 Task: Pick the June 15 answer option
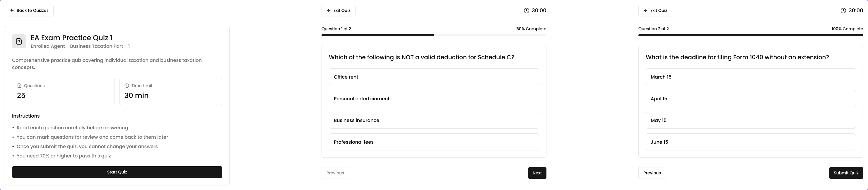[x=750, y=142]
